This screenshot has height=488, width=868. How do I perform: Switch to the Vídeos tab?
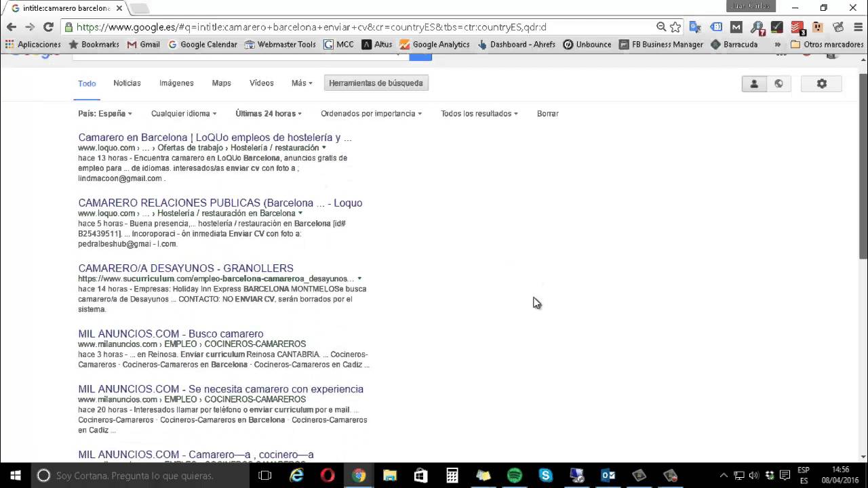tap(261, 83)
